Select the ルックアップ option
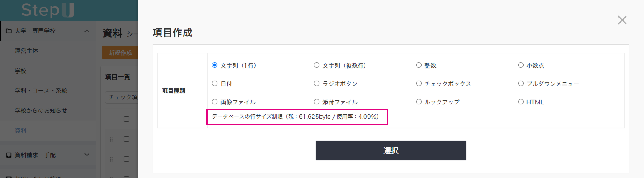The height and width of the screenshot is (178, 644). (419, 102)
